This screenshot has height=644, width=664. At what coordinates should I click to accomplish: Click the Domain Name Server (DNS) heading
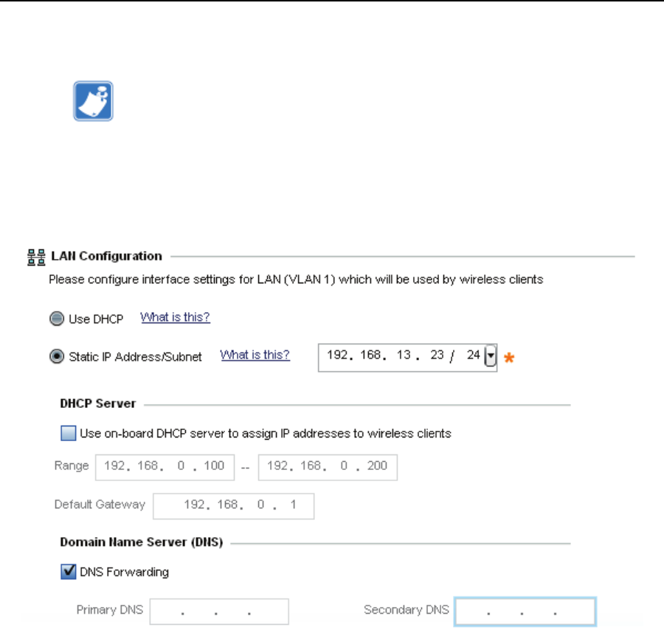point(141,543)
